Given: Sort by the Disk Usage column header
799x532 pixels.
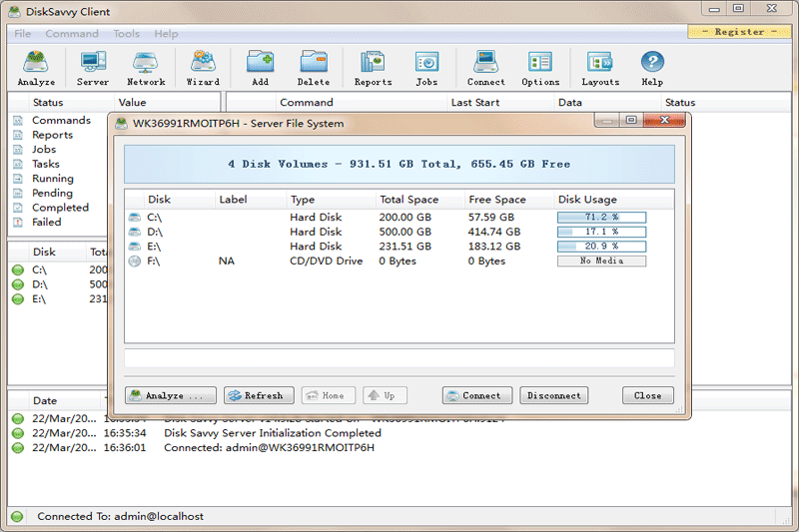Looking at the screenshot, I should coord(613,200).
